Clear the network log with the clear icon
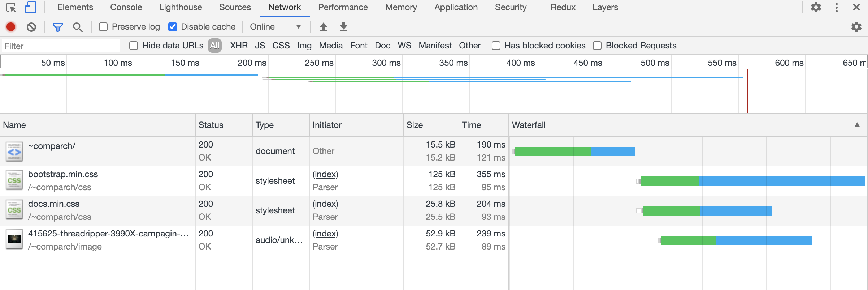The height and width of the screenshot is (290, 868). tap(31, 27)
